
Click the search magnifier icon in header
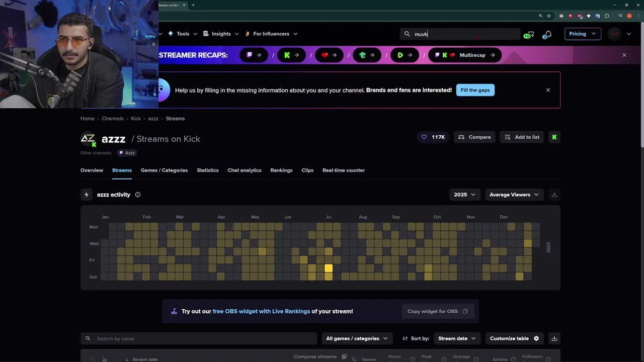click(407, 34)
